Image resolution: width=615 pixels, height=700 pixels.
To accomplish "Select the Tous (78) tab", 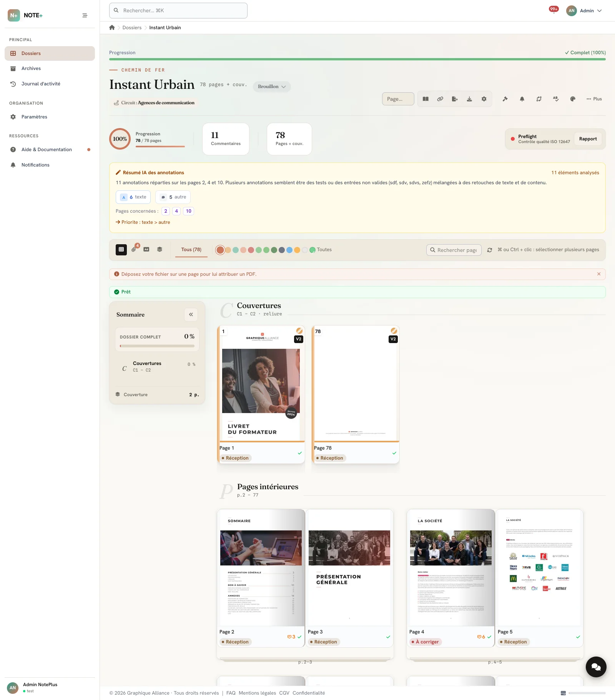I will coord(191,250).
